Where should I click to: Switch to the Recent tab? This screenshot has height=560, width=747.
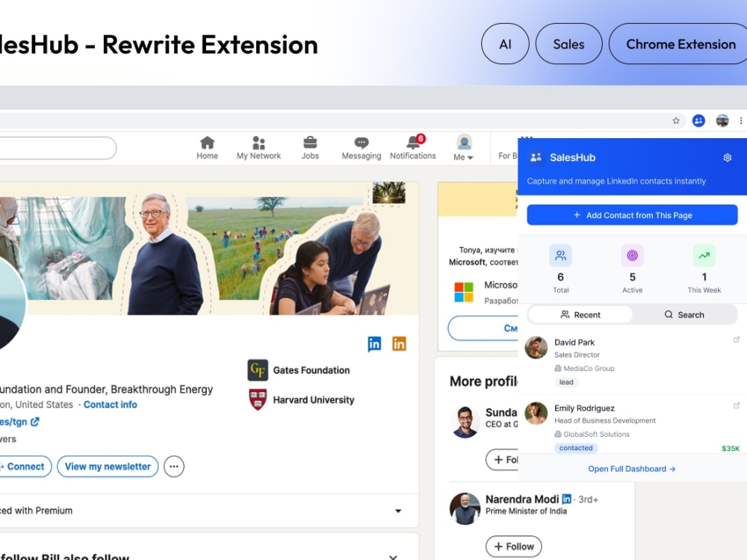pyautogui.click(x=580, y=315)
